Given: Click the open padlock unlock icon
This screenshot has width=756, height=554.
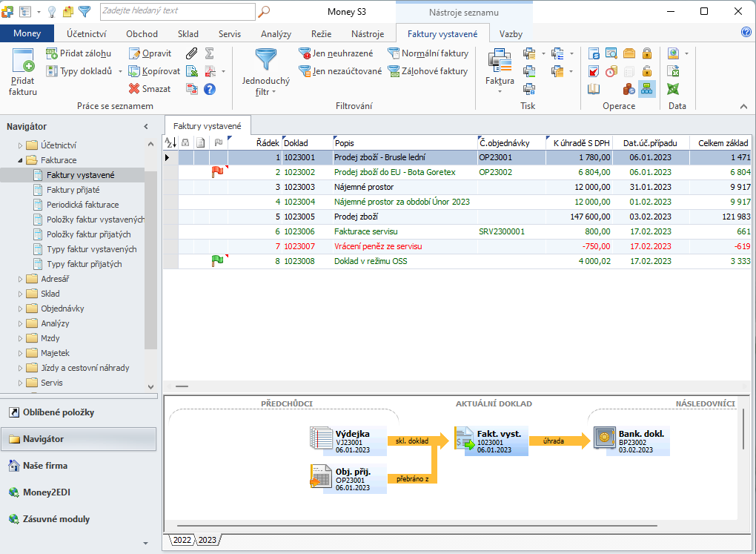Looking at the screenshot, I should coord(647,71).
